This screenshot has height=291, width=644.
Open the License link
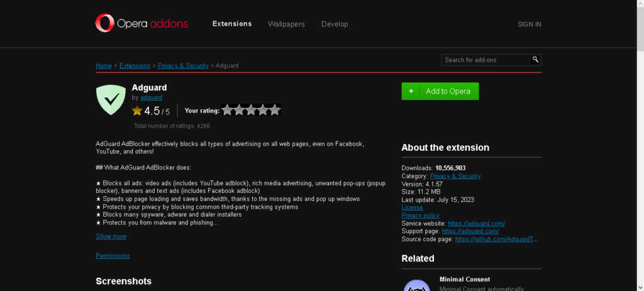(412, 207)
